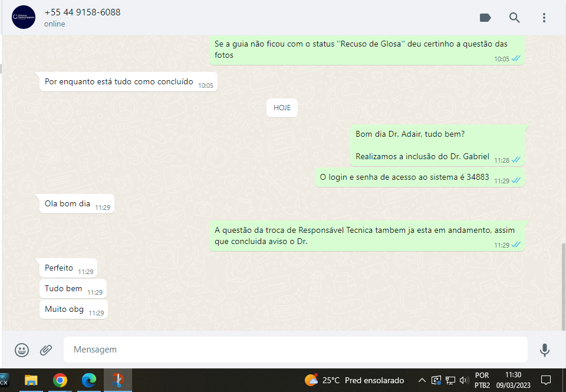The height and width of the screenshot is (392, 566).
Task: Select the login e senha message
Action: point(419,177)
